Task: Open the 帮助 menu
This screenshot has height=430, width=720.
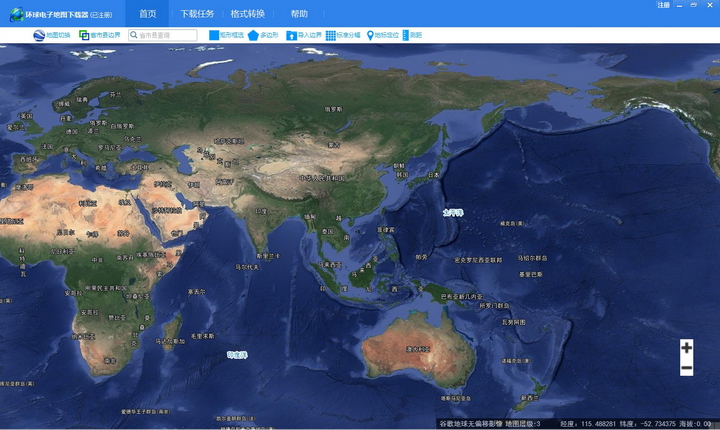Action: tap(299, 14)
